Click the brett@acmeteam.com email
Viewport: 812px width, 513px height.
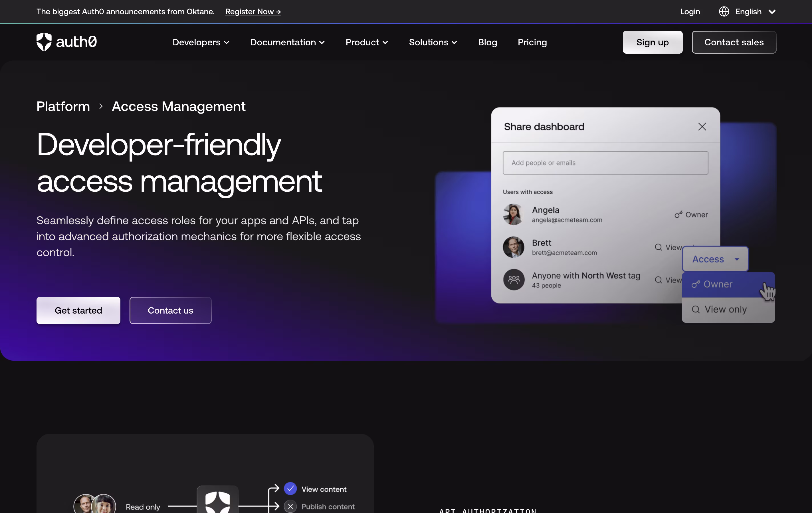564,253
